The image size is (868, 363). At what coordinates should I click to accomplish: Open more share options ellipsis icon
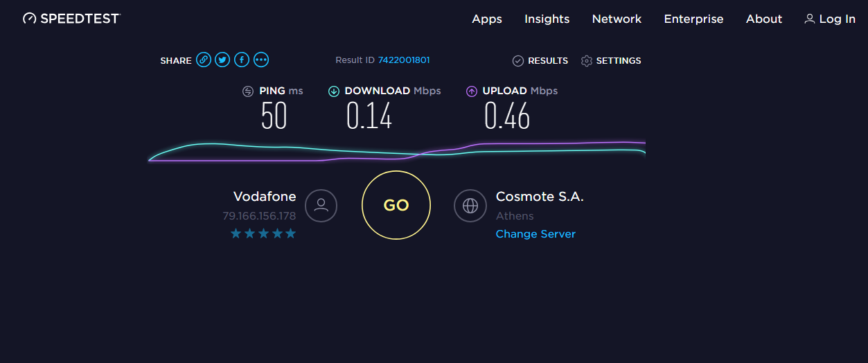261,60
